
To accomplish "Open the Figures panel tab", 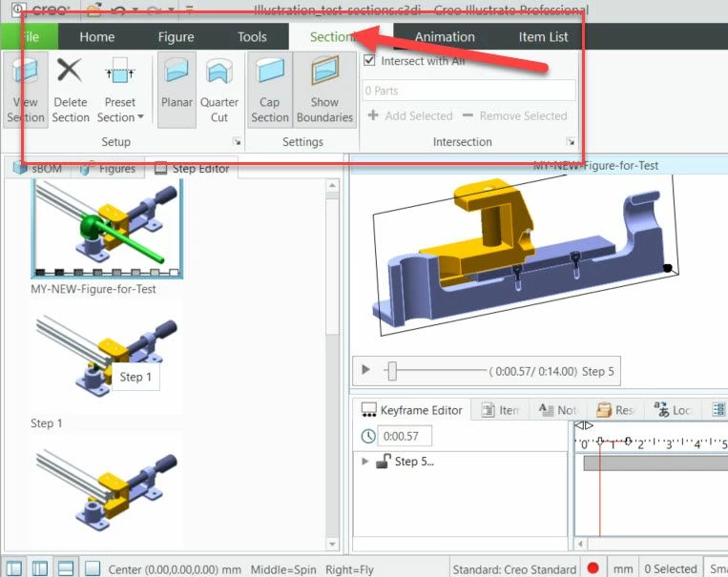I will (x=108, y=168).
